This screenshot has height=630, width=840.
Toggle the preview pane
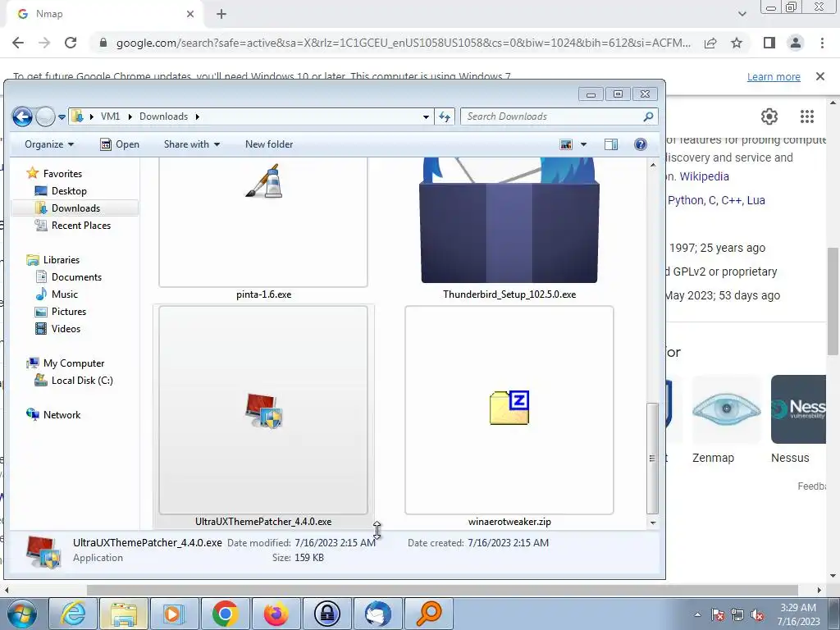tap(610, 144)
